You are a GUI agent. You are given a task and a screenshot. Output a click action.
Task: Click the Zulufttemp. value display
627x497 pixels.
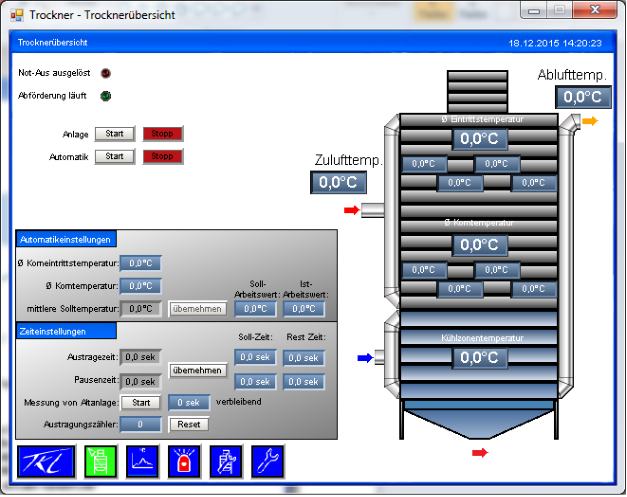tap(337, 183)
